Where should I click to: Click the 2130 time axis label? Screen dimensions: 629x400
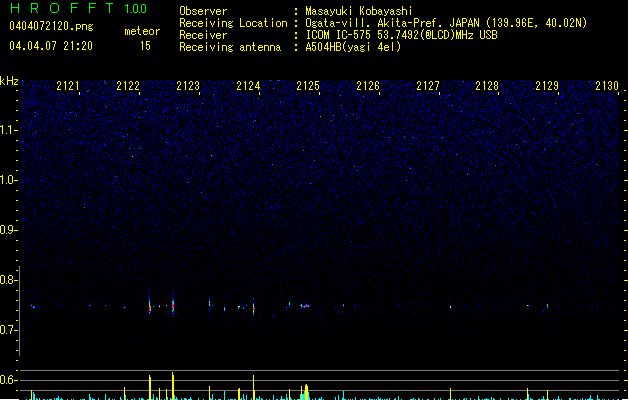pos(607,86)
